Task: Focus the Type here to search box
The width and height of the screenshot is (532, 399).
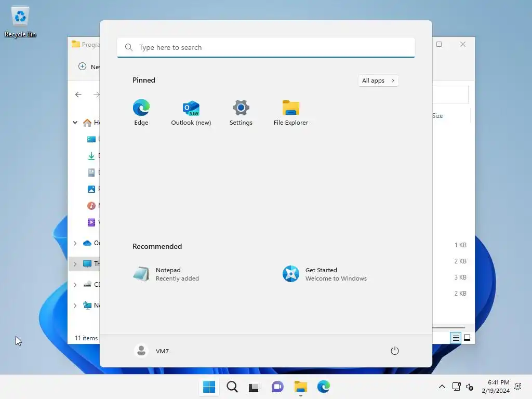Action: (266, 47)
